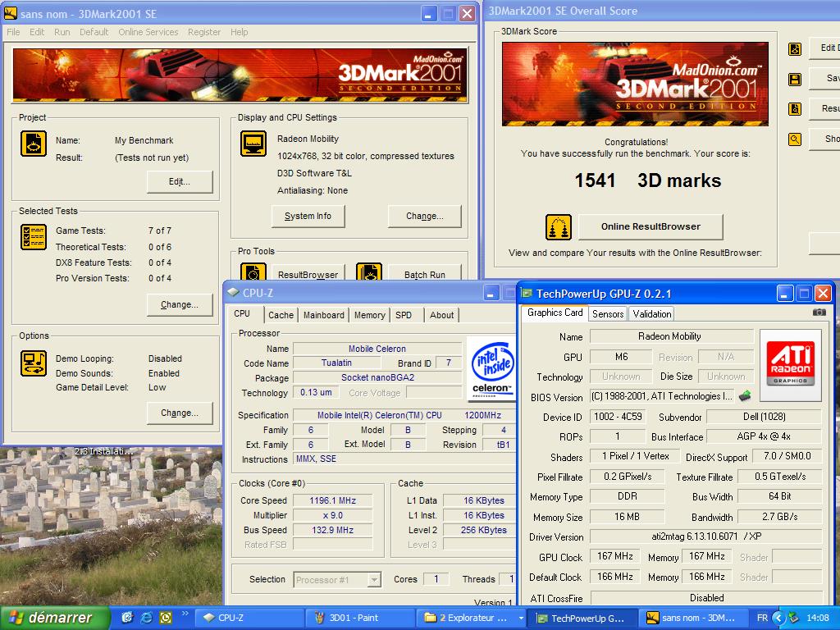This screenshot has width=840, height=630.
Task: Click the Save icon in Overall Score window
Action: coord(795,80)
